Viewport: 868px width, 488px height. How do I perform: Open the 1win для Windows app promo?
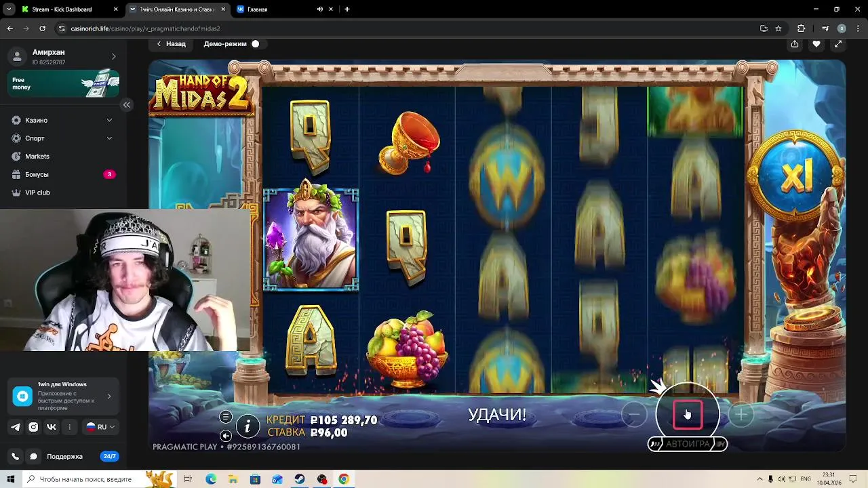pos(64,396)
